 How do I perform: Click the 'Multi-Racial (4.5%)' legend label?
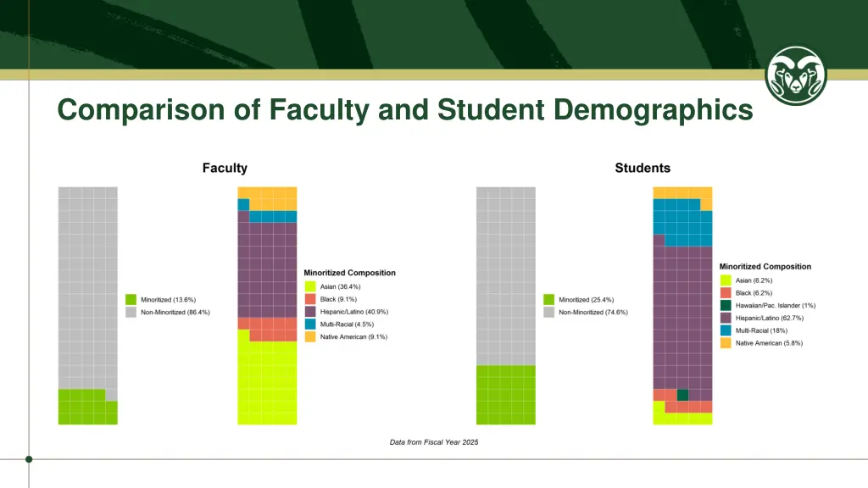click(x=347, y=324)
